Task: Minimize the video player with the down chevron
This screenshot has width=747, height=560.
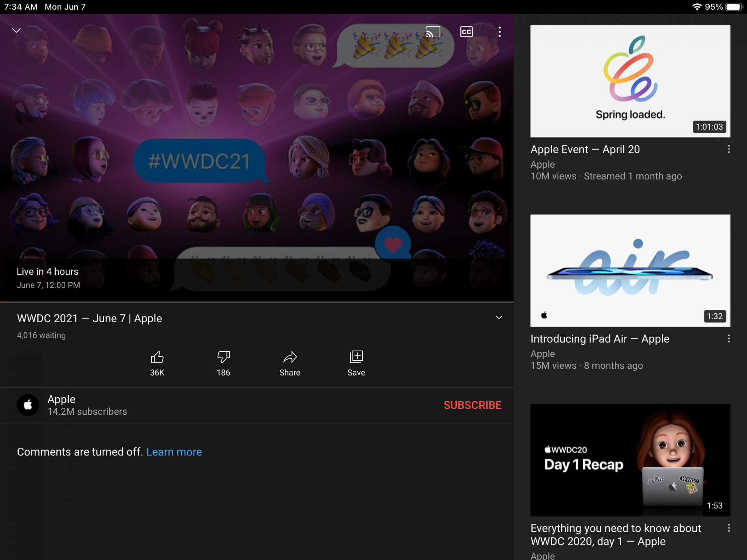Action: coord(16,31)
